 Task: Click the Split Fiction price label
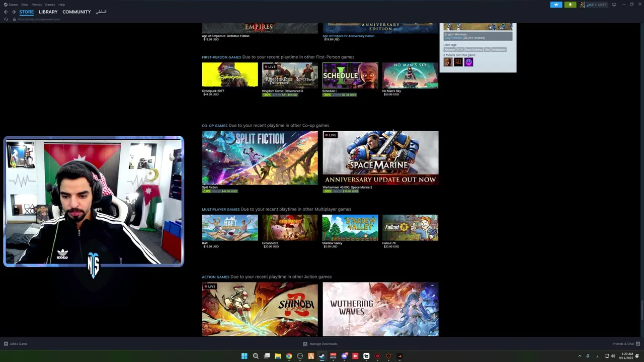[220, 191]
